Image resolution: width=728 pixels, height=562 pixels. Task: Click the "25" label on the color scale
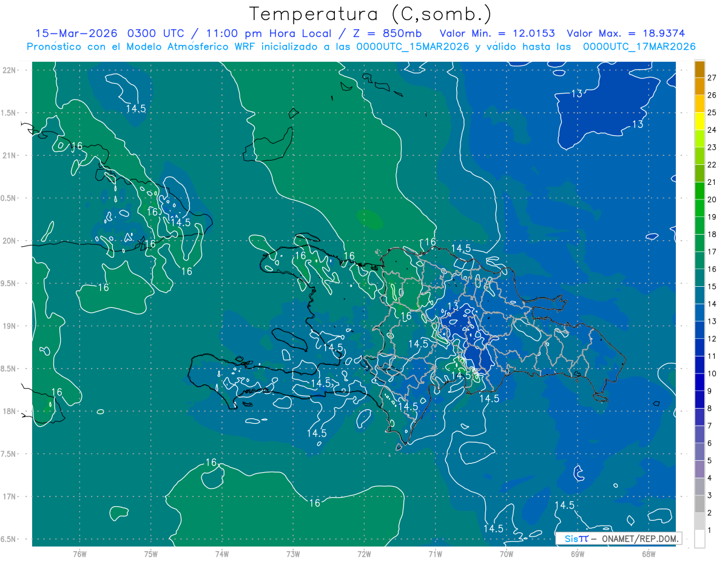(x=712, y=112)
